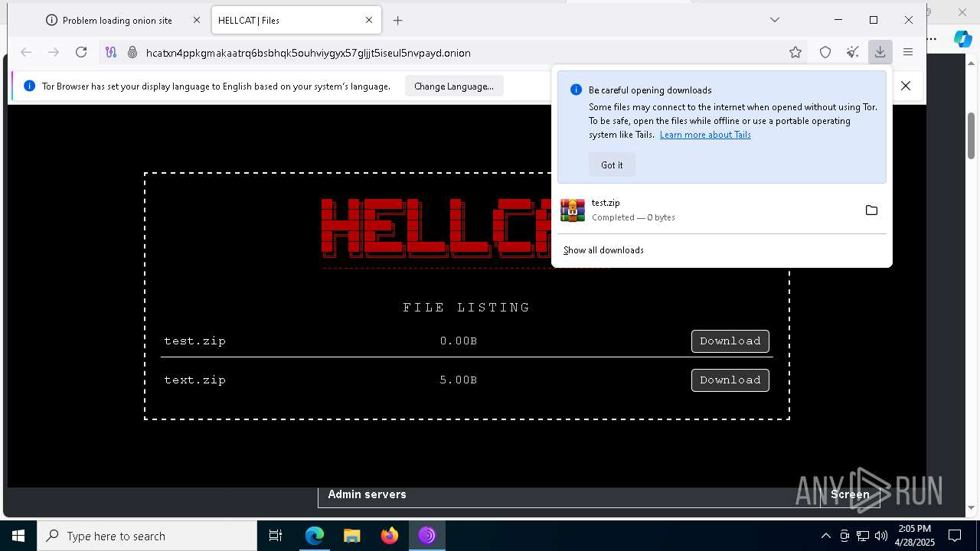Dismiss the language notification bar
This screenshot has width=980, height=551.
[x=906, y=86]
